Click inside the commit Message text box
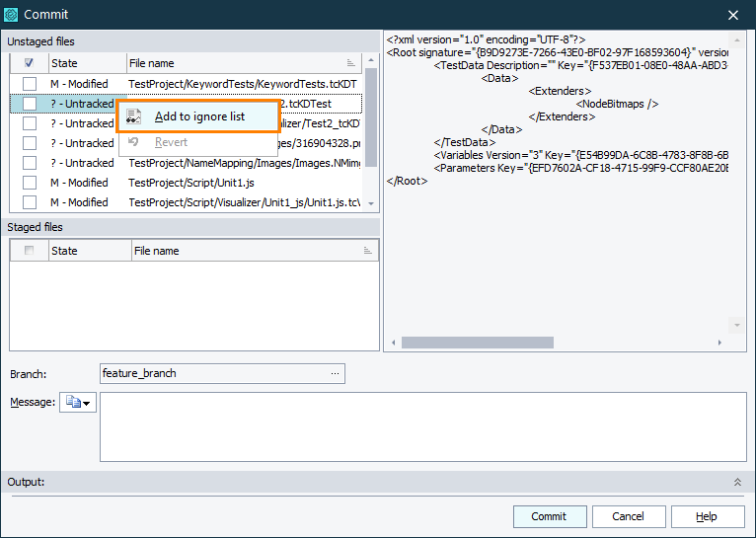 click(422, 426)
